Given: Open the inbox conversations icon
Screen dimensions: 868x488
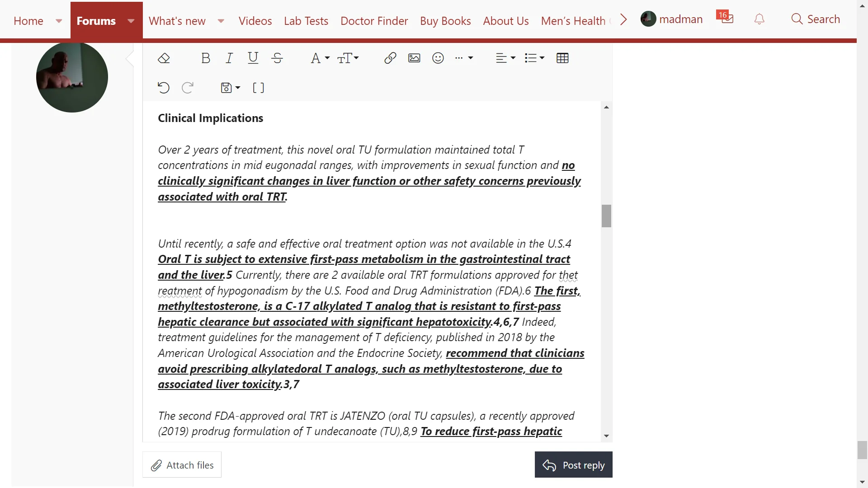Looking at the screenshot, I should (x=725, y=18).
